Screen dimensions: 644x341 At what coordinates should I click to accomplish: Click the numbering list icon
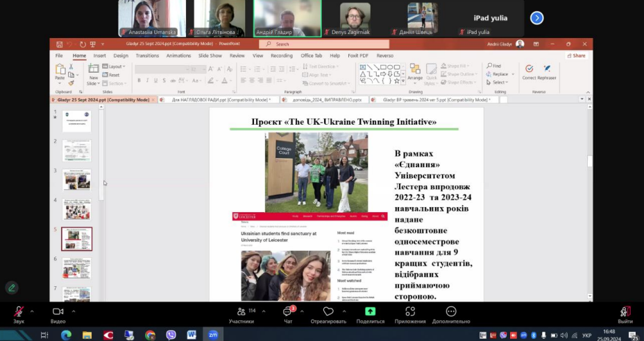pyautogui.click(x=257, y=69)
